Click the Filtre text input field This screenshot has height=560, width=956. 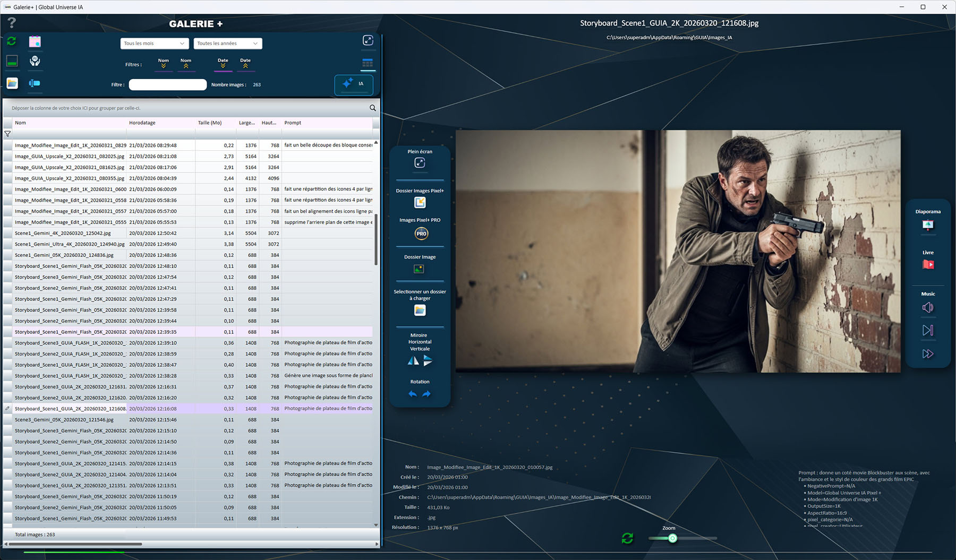point(167,85)
